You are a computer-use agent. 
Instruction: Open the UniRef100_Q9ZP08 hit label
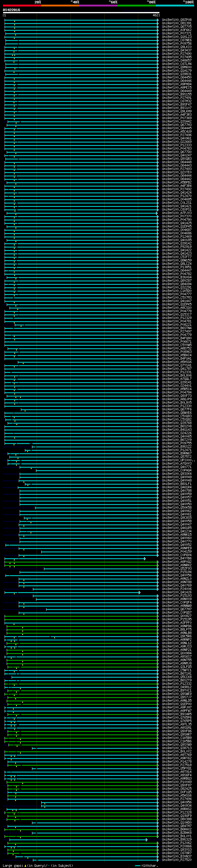click(177, 20)
